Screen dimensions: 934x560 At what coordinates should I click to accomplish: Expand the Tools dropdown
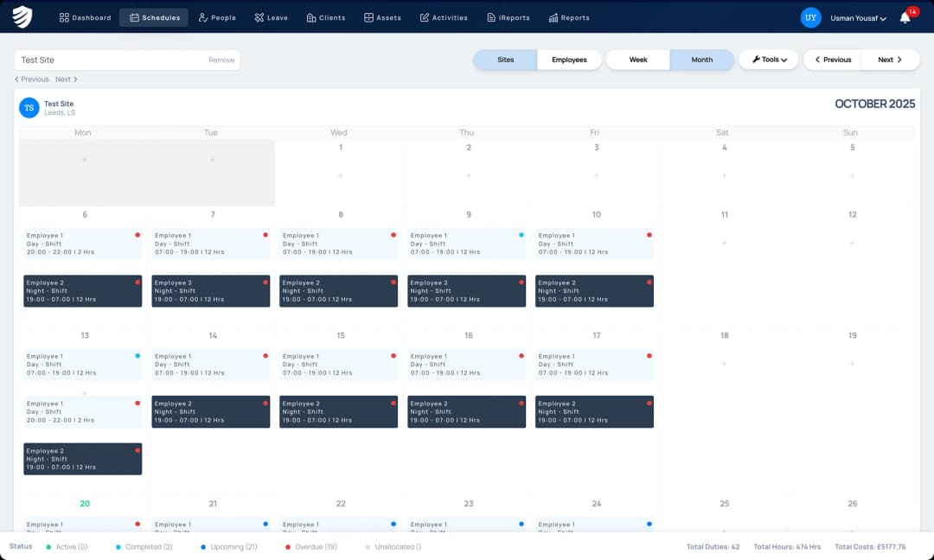tap(768, 60)
